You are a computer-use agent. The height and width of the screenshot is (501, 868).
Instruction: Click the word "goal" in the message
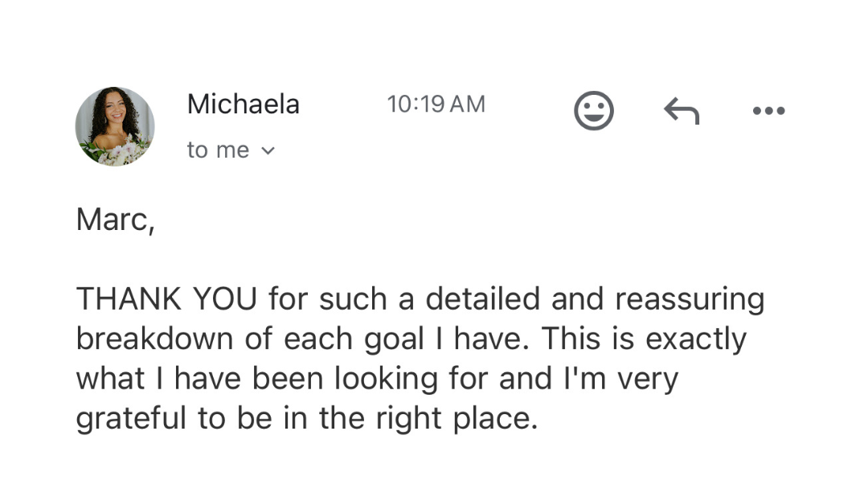click(x=394, y=340)
